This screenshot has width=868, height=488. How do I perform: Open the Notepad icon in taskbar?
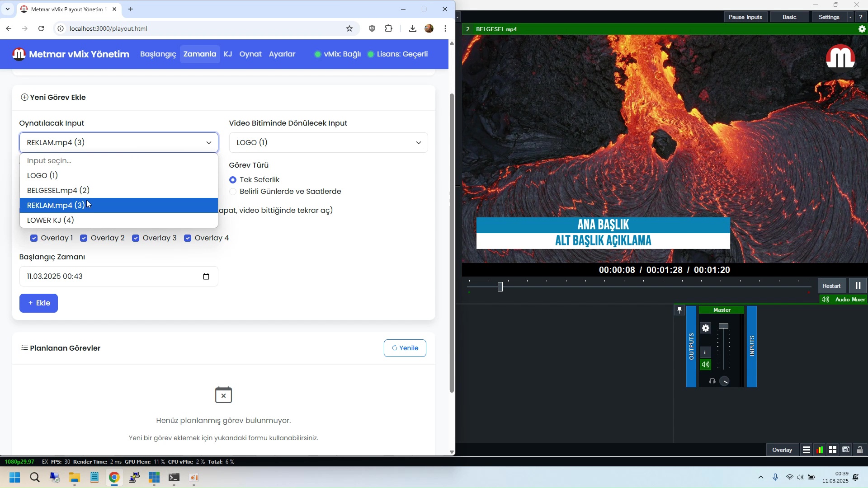click(94, 478)
